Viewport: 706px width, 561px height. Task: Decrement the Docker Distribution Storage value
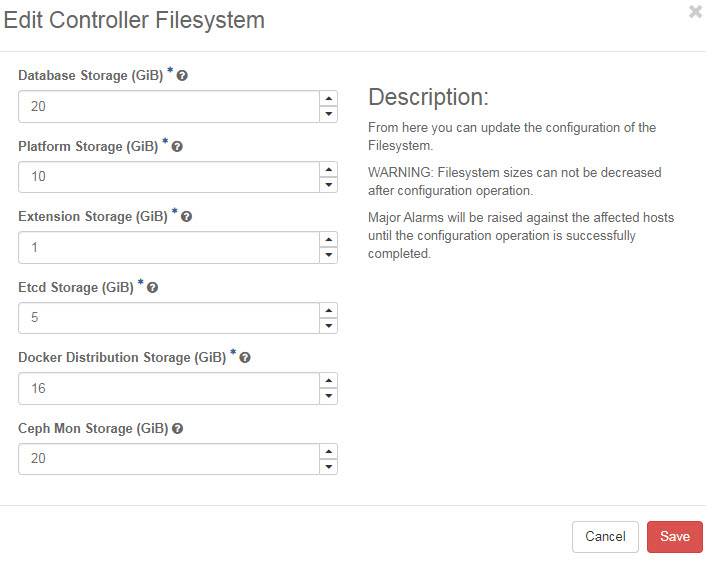coord(328,396)
